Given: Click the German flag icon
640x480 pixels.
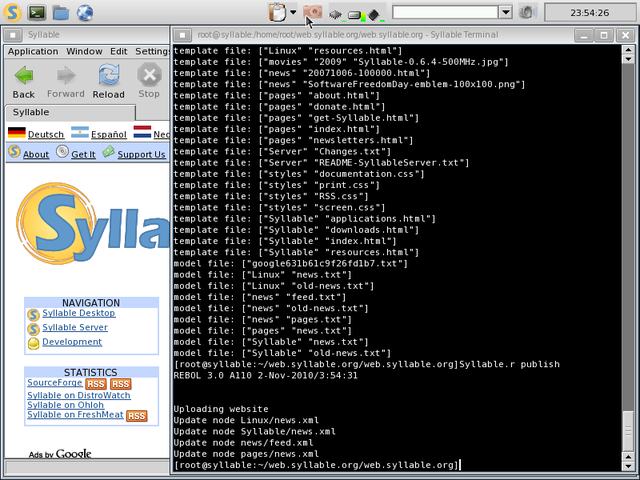Looking at the screenshot, I should (x=17, y=133).
